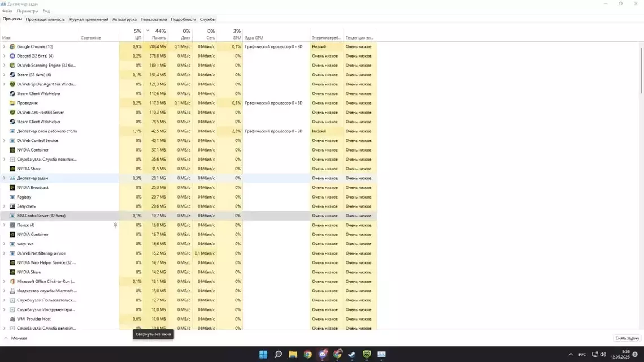Sort by the Сеть column header
The height and width of the screenshot is (362, 644).
pyautogui.click(x=204, y=34)
